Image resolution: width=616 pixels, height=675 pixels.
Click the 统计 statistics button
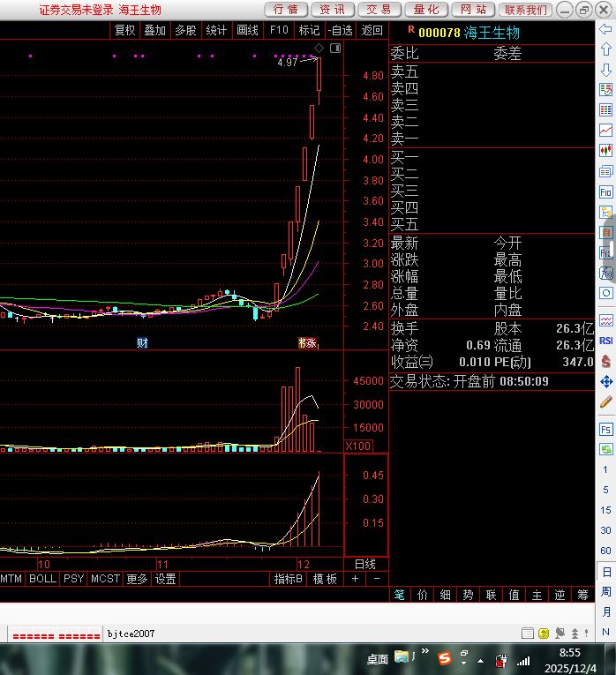[x=216, y=30]
